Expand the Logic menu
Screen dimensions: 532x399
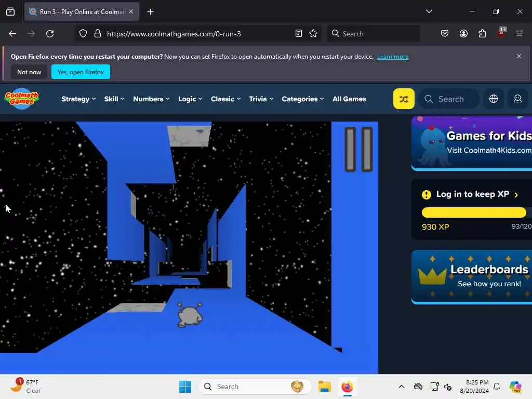point(190,99)
